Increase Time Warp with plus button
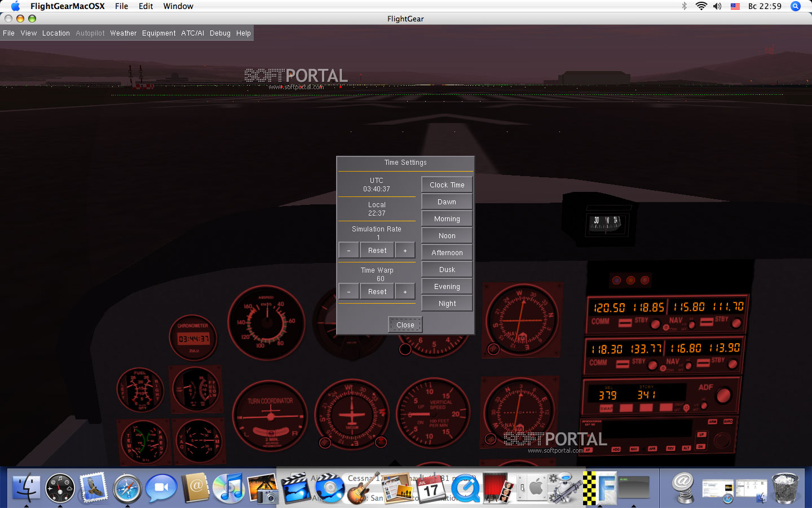The width and height of the screenshot is (812, 508). pyautogui.click(x=405, y=291)
